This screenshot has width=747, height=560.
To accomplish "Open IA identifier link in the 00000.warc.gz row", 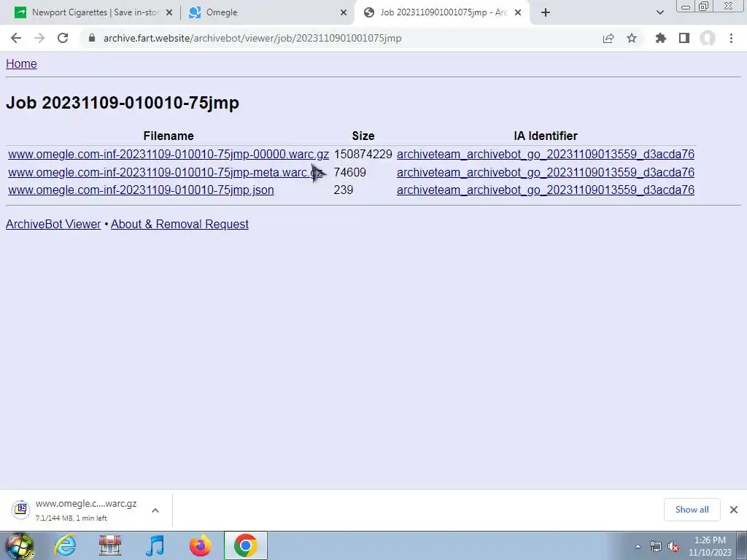I will pos(546,155).
